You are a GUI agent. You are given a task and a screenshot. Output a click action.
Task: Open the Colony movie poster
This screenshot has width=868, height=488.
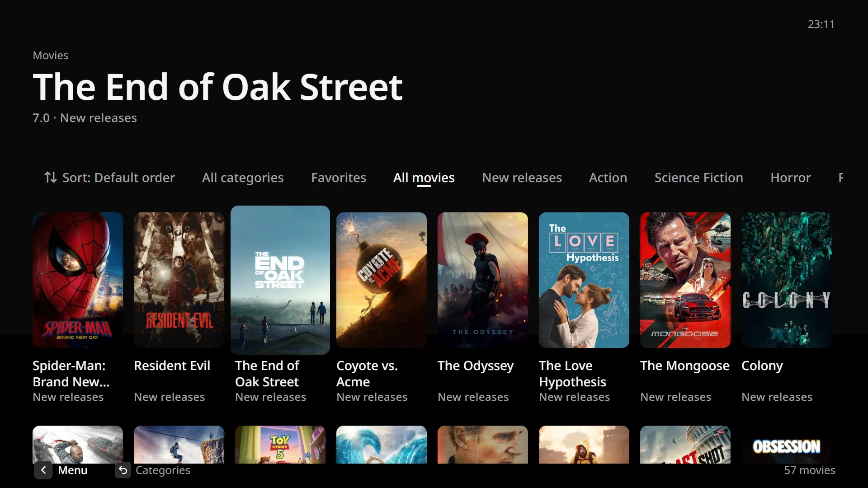[x=787, y=280]
